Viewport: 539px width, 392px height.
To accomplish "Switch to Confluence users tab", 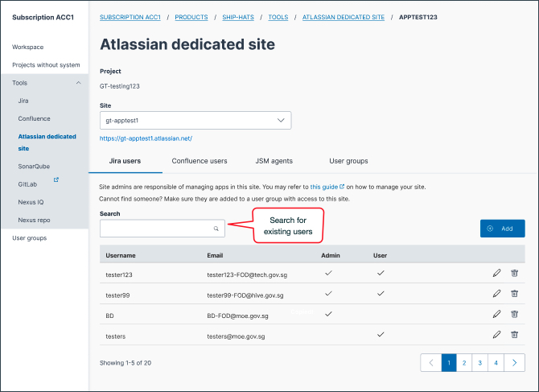I will pos(200,161).
